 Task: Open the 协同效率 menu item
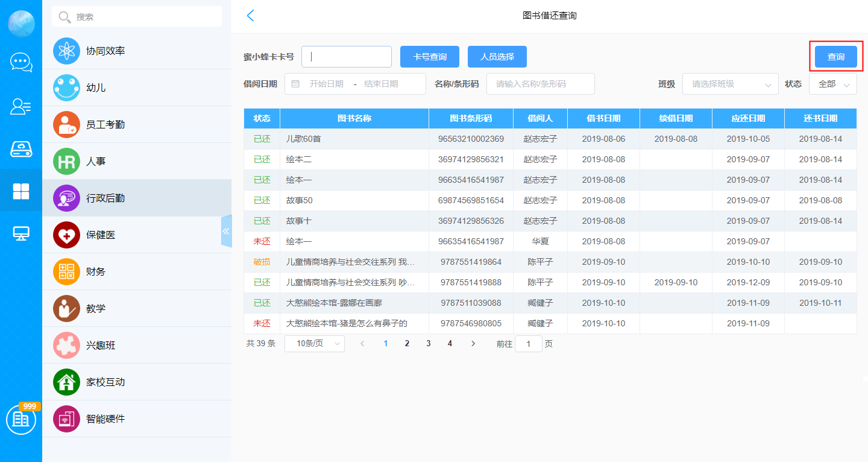(137, 51)
